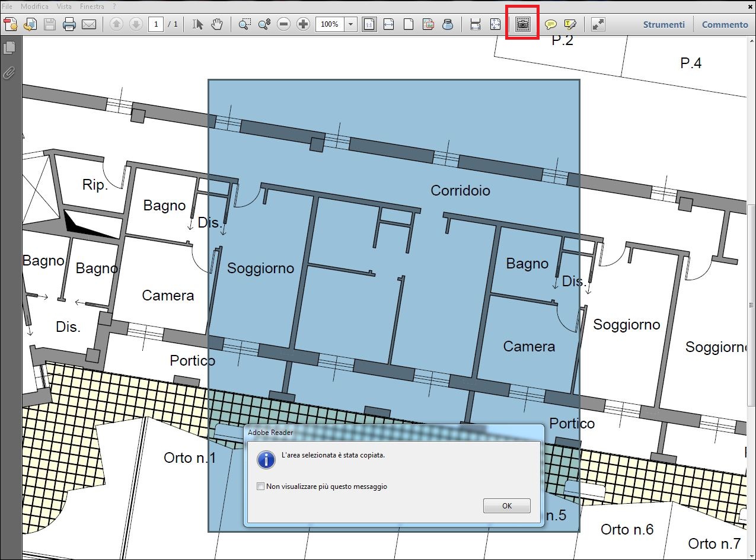756x560 pixels.
Task: Click the Marquee Zoom tool
Action: coord(244,24)
